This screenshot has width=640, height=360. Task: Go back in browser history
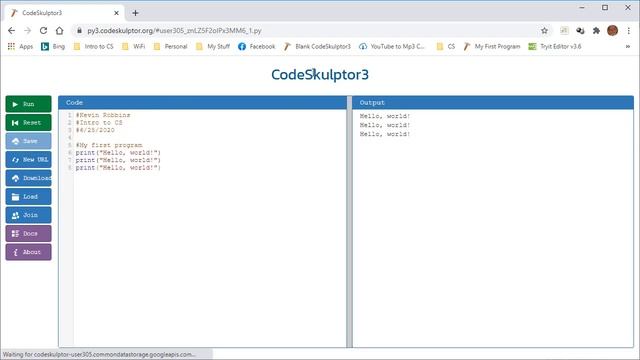[11, 31]
